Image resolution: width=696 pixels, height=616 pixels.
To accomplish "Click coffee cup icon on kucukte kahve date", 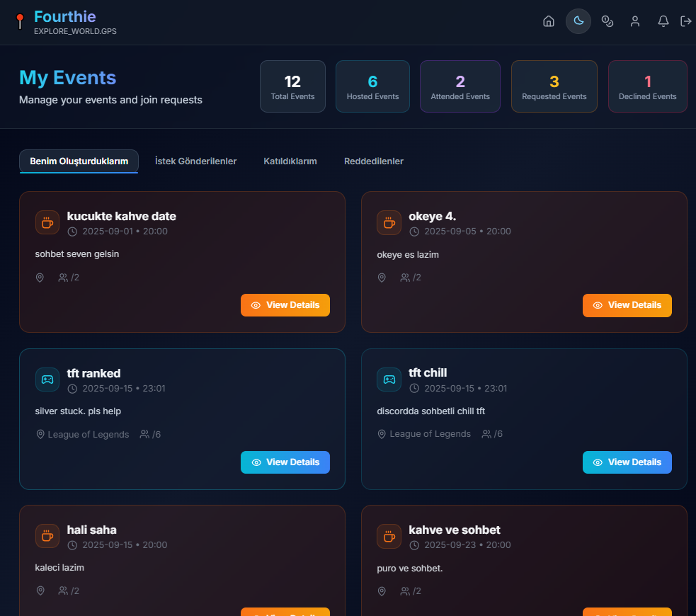I will click(x=47, y=222).
